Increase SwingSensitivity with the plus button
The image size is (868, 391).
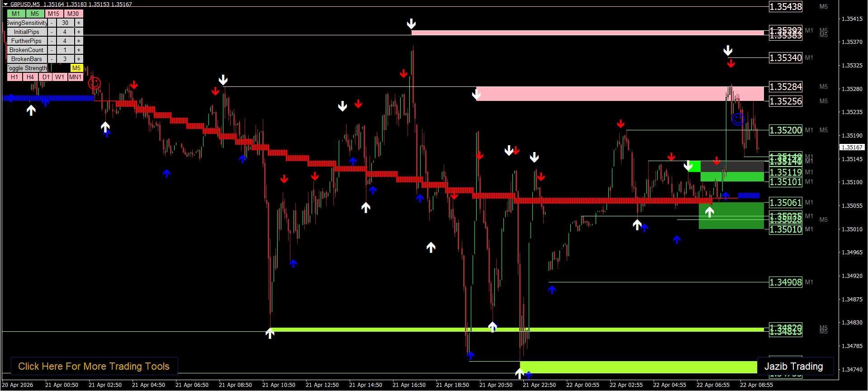point(79,23)
